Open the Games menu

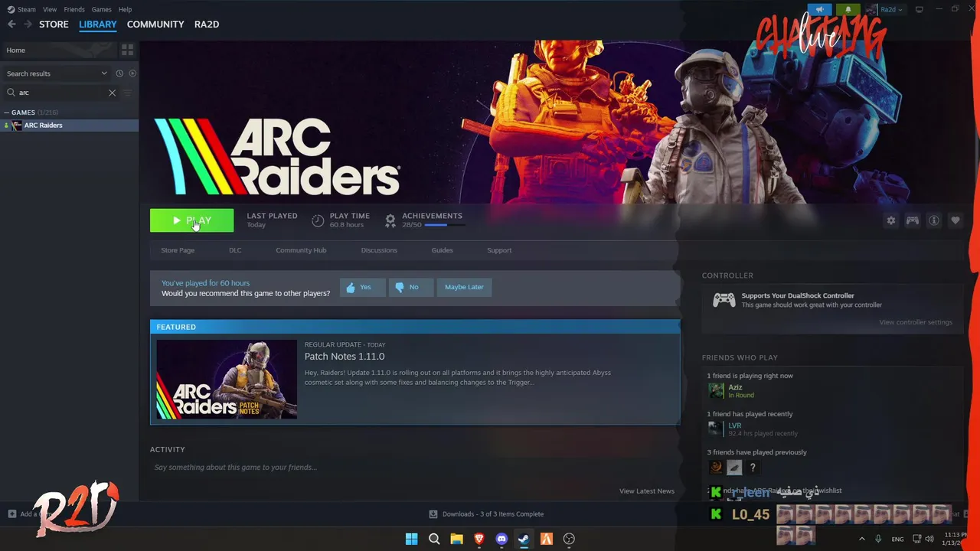point(101,9)
